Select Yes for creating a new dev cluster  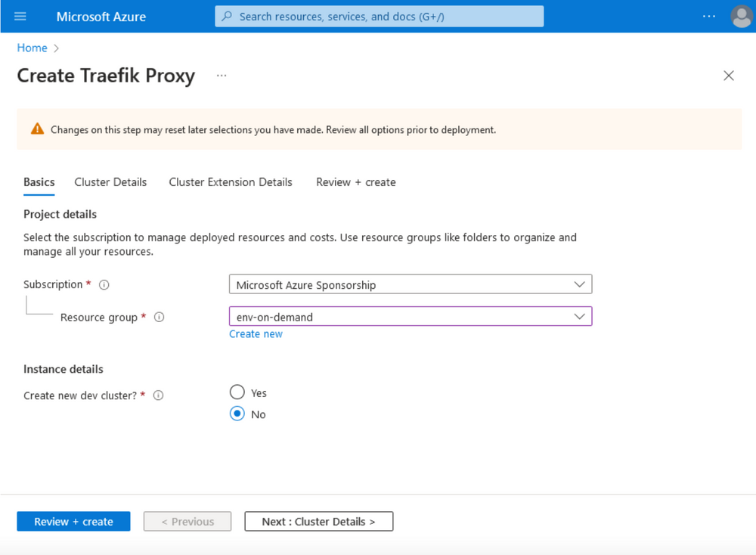237,392
